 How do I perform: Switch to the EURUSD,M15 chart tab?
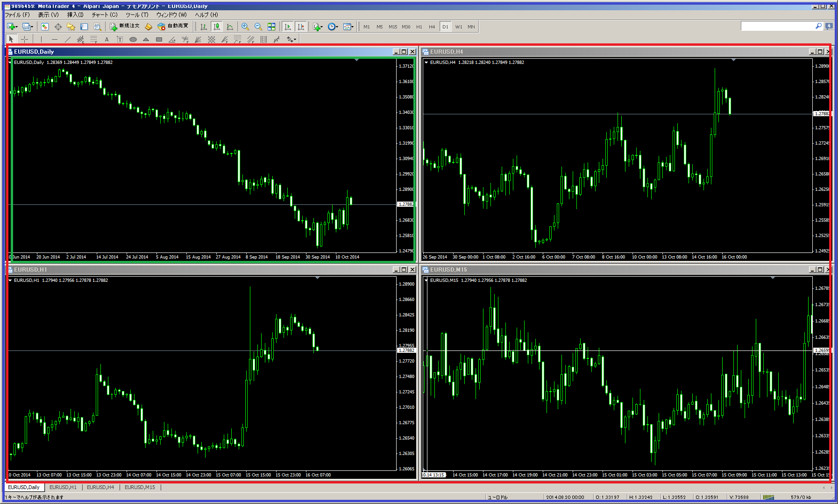pos(140,487)
